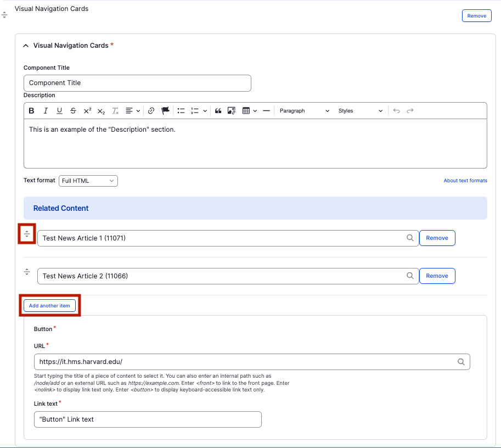Insert a link using the chain icon

pyautogui.click(x=151, y=111)
